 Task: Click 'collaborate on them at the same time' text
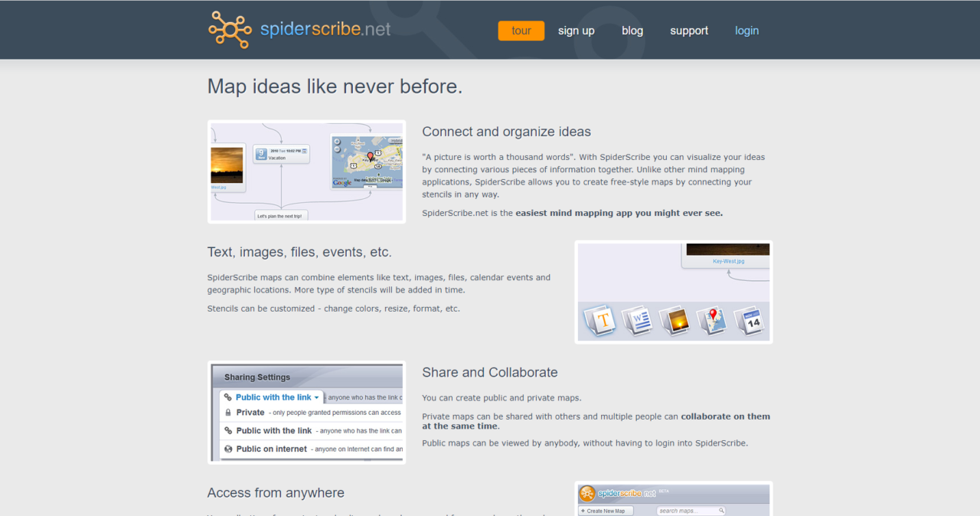[x=596, y=421]
